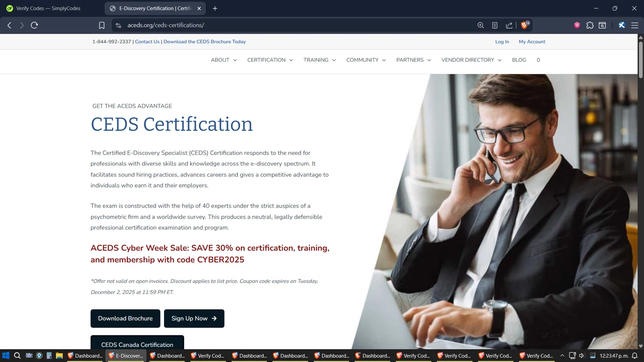644x362 pixels.
Task: Click the page vertical scrollbar thumb
Action: [641, 60]
